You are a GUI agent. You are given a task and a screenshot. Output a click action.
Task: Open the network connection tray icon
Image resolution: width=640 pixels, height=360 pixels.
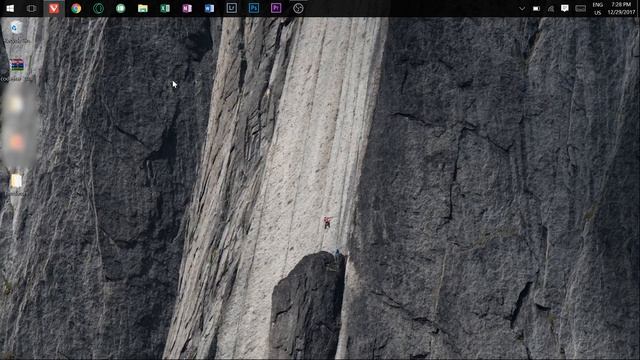pos(551,8)
